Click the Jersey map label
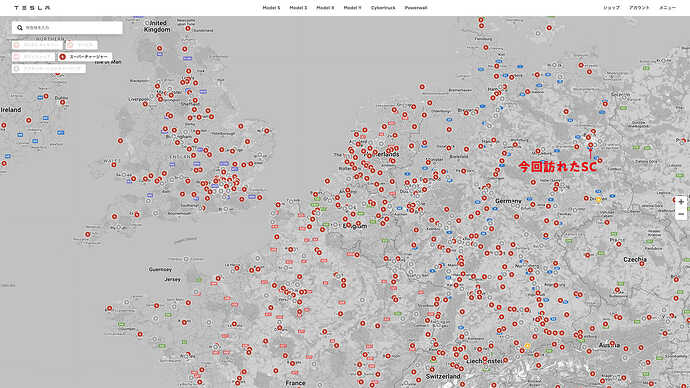690x388 pixels. (172, 279)
